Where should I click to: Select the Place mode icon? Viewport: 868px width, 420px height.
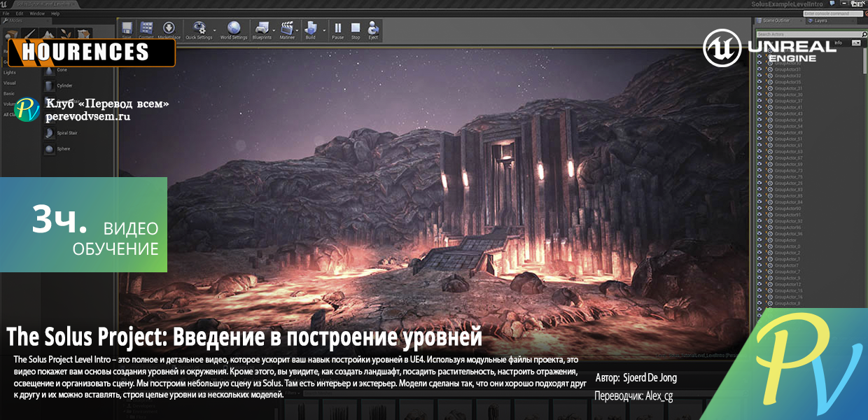pos(12,34)
